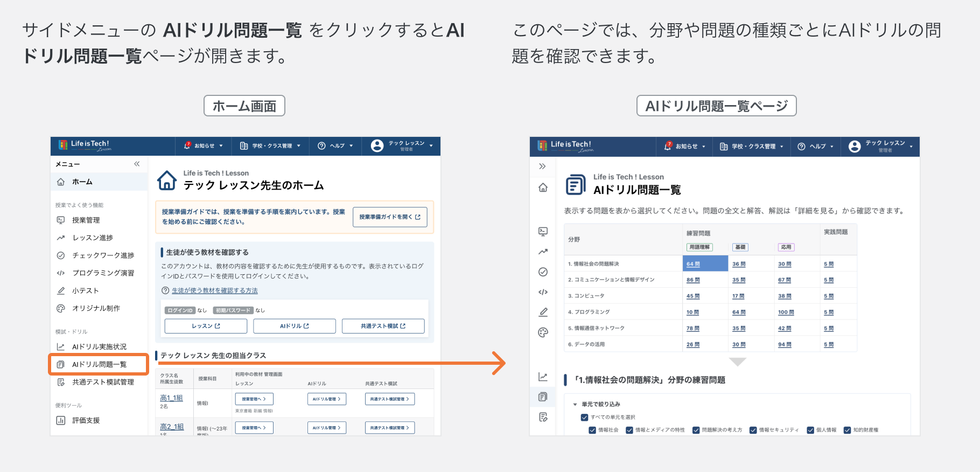The image size is (980, 472).
Task: Open the お知らせ dropdown on the AI drill page
Action: tap(684, 146)
